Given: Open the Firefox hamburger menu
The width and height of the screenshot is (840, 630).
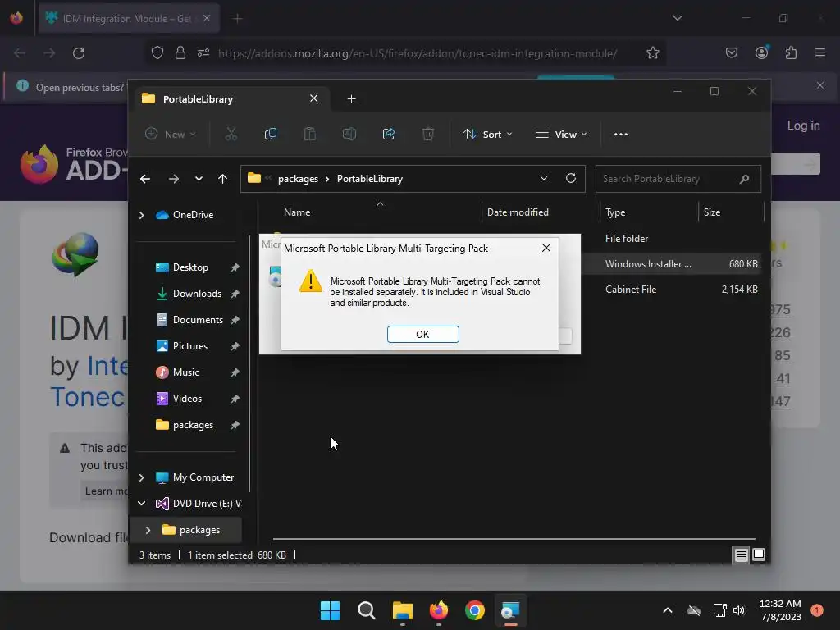Looking at the screenshot, I should point(820,53).
